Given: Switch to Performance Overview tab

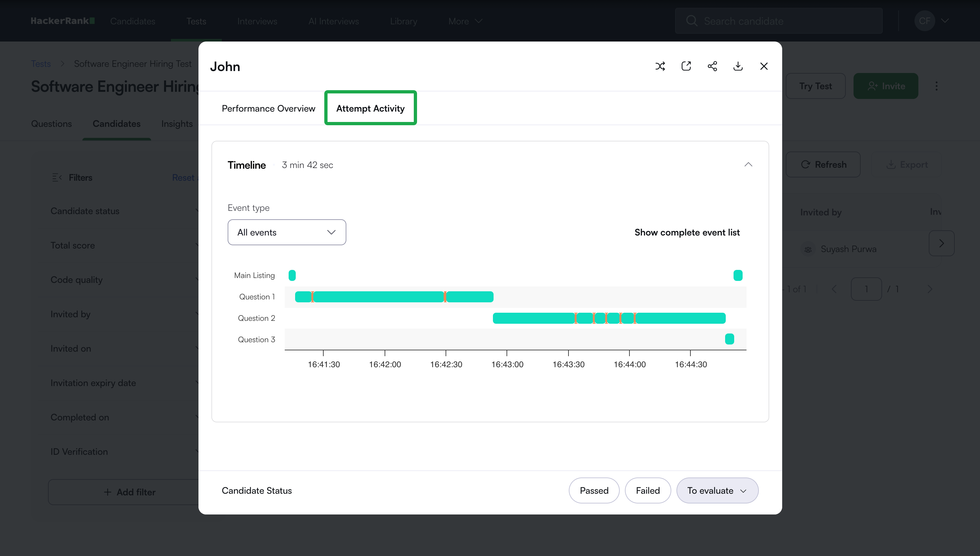Looking at the screenshot, I should point(269,108).
